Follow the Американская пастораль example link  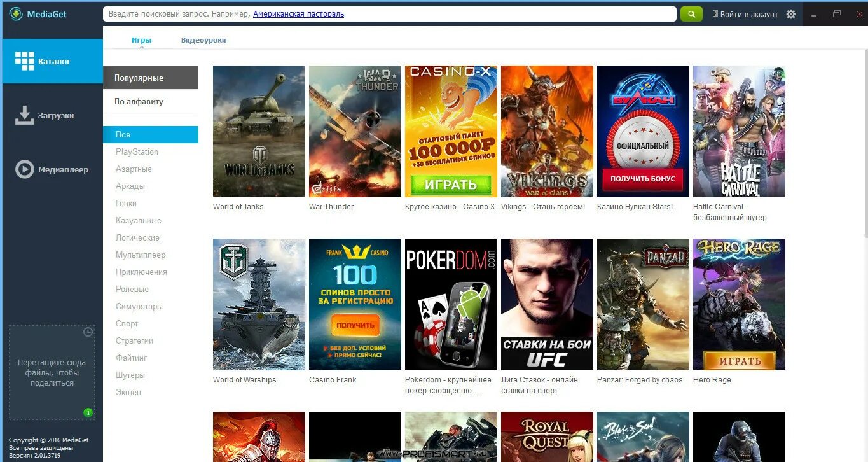pyautogui.click(x=298, y=14)
